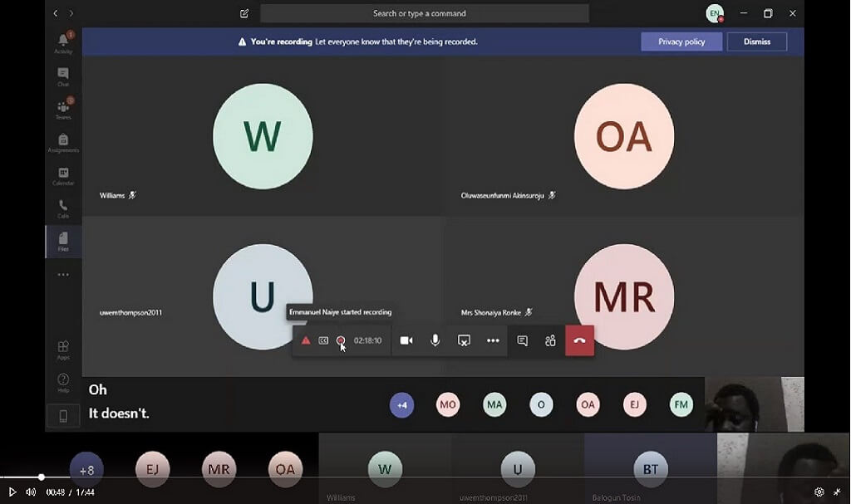Click the red recording indicator icon
The height and width of the screenshot is (504, 851).
pyautogui.click(x=340, y=340)
